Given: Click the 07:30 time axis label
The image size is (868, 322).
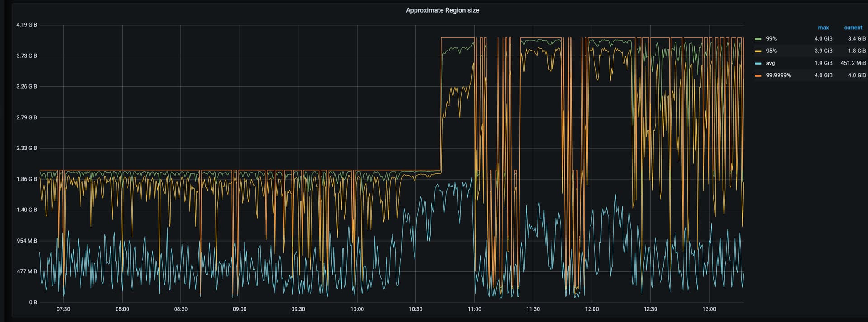Looking at the screenshot, I should coord(63,309).
